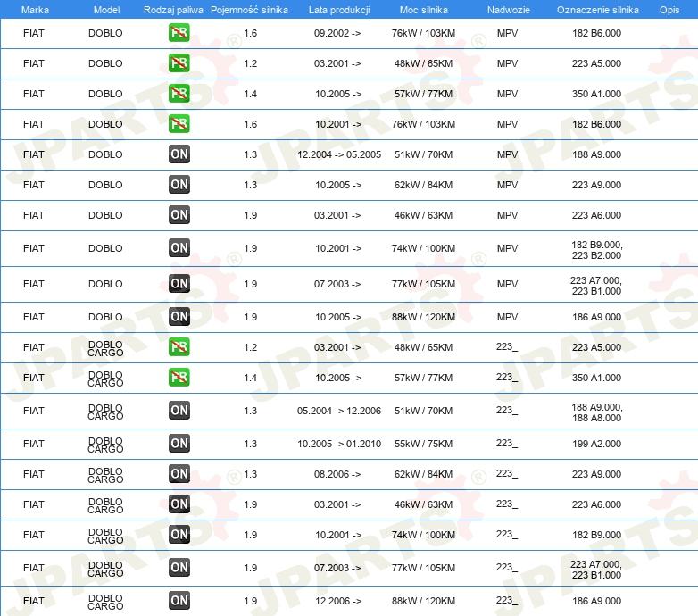Click 223 A7.000, 223 B1.000 in MPV row
This screenshot has width=698, height=616.
pos(596,286)
